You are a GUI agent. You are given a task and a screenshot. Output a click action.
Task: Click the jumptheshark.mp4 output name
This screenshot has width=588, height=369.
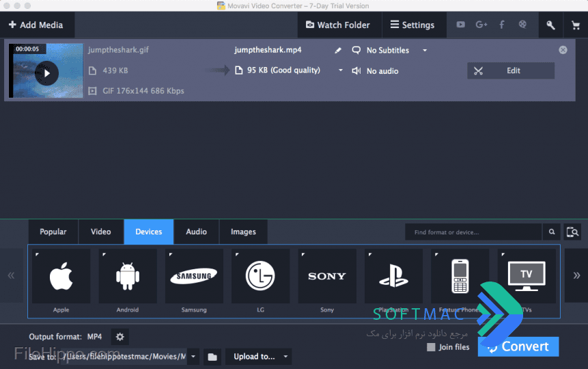click(268, 50)
